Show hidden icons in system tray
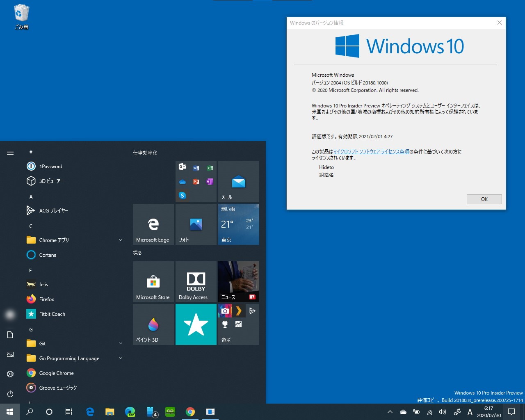The width and height of the screenshot is (525, 420). pos(389,412)
